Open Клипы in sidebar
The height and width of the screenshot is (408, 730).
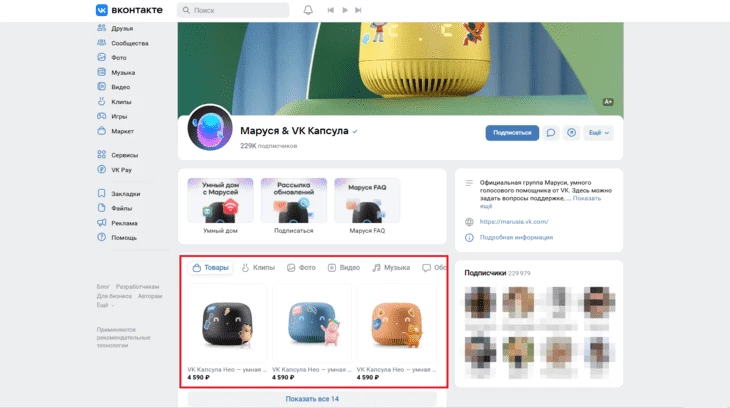pos(114,102)
